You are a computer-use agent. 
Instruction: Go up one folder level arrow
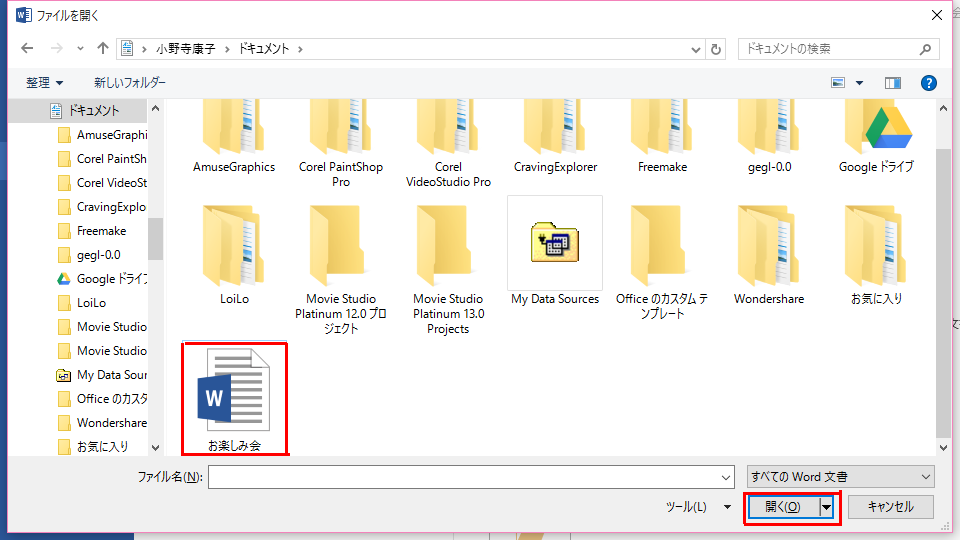(x=103, y=48)
